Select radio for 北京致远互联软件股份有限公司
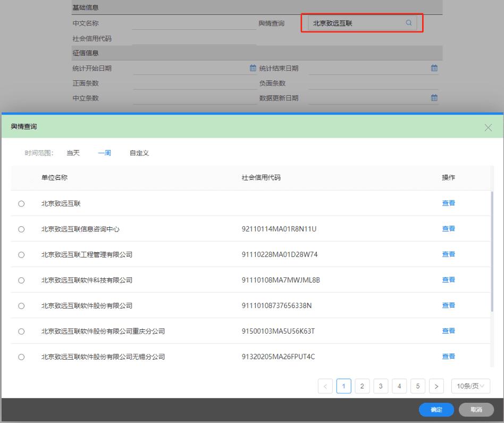This screenshot has width=504, height=423. [x=21, y=306]
